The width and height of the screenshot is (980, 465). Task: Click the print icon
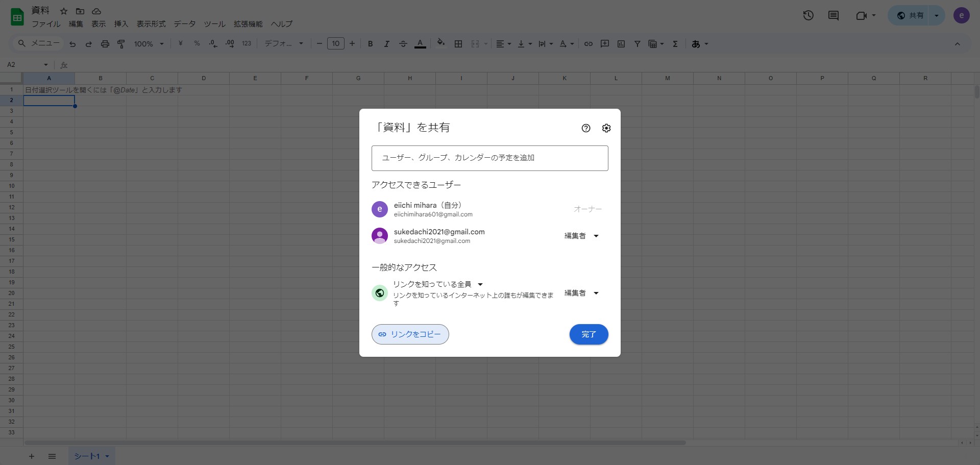point(105,44)
